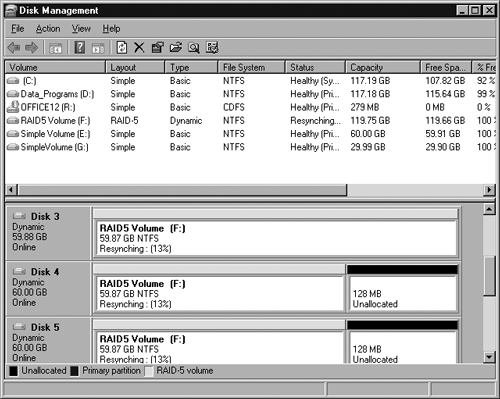Open the File menu
This screenshot has width=500, height=399.
(x=18, y=29)
